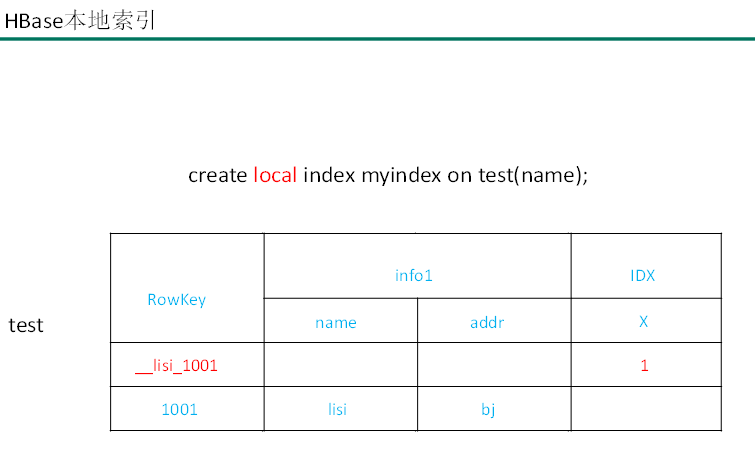Click 'test(name);' in the SQL statement

click(x=533, y=176)
